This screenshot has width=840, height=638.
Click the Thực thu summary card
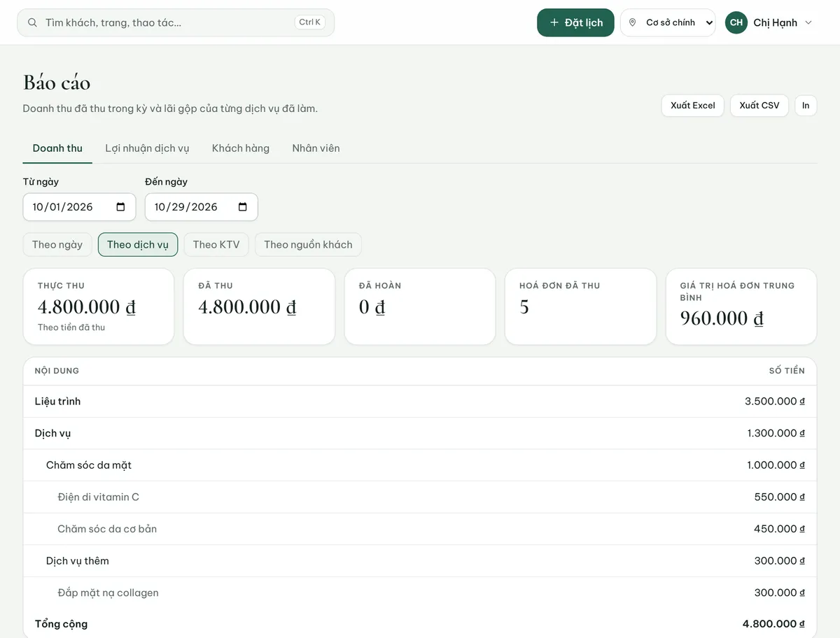tap(99, 306)
